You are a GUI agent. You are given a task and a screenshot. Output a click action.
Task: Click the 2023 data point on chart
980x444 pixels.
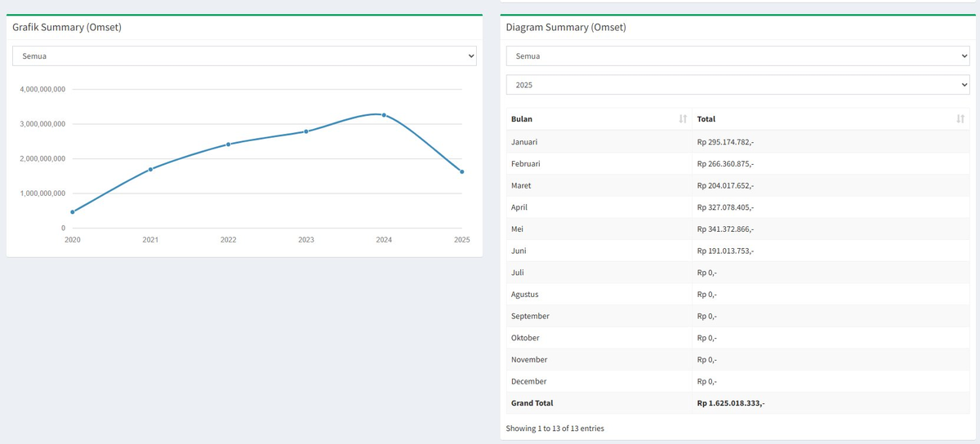coord(306,131)
